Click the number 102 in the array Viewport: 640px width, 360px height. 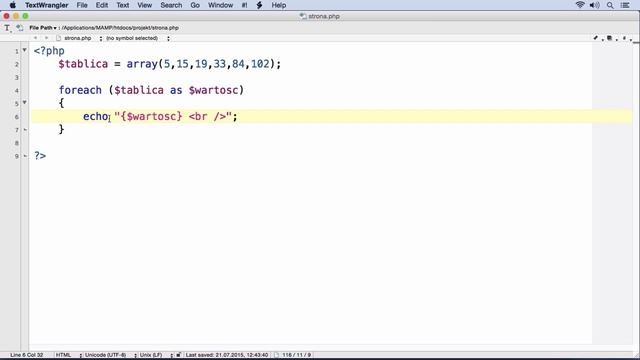(260, 64)
